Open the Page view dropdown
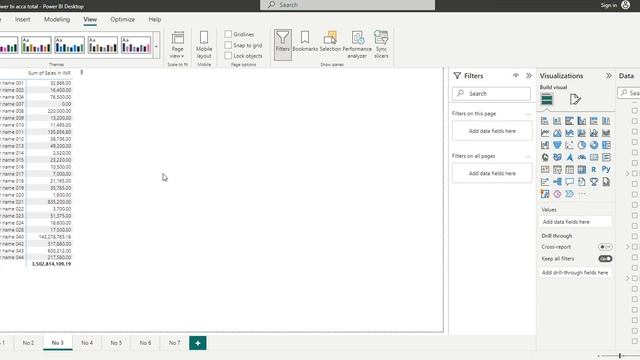Image resolution: width=640 pixels, height=360 pixels. tap(177, 45)
